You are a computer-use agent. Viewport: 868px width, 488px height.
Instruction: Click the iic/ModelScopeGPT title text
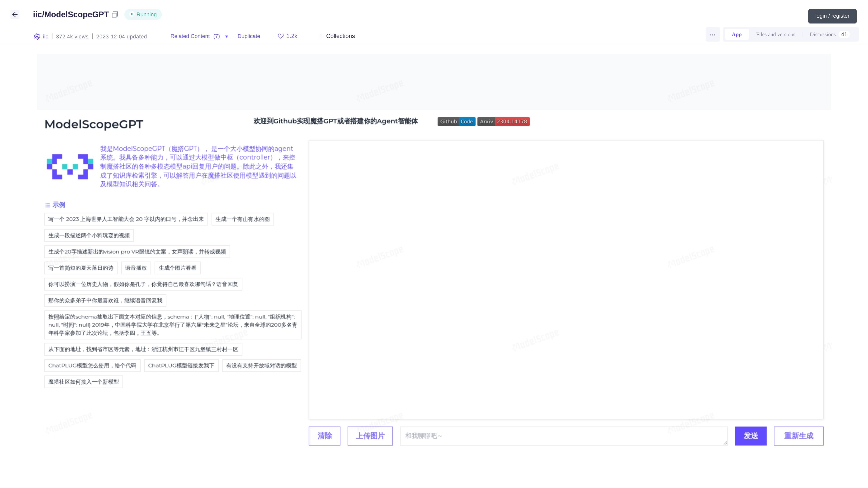point(71,14)
